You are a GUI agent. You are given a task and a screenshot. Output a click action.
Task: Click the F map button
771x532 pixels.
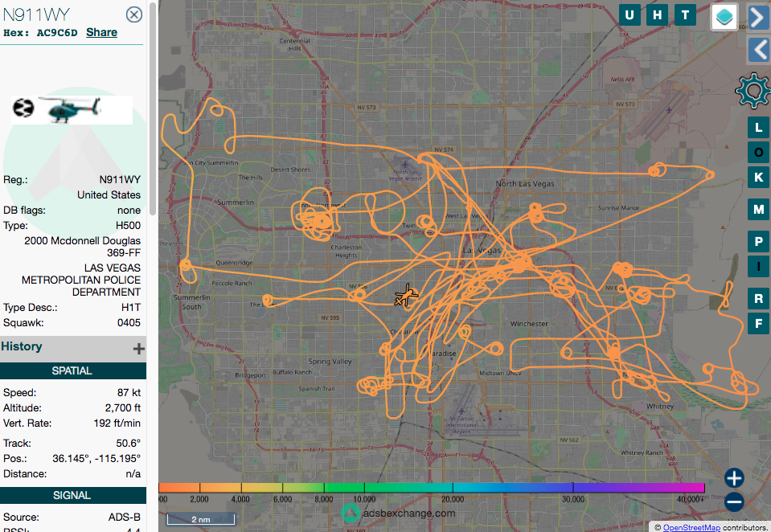(x=759, y=323)
